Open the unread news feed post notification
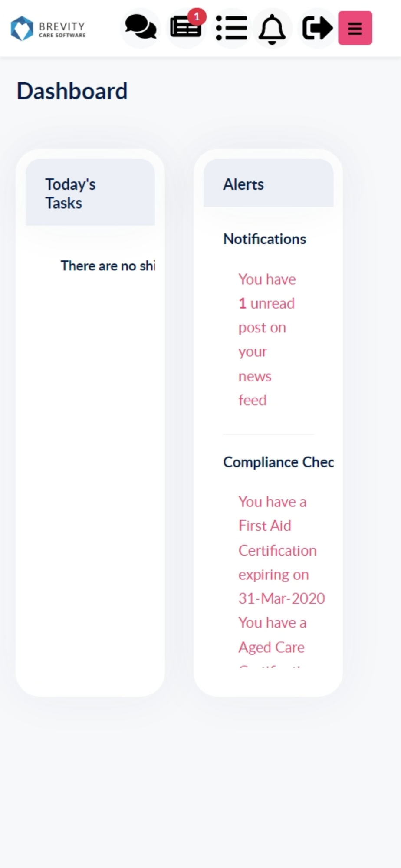 click(267, 339)
